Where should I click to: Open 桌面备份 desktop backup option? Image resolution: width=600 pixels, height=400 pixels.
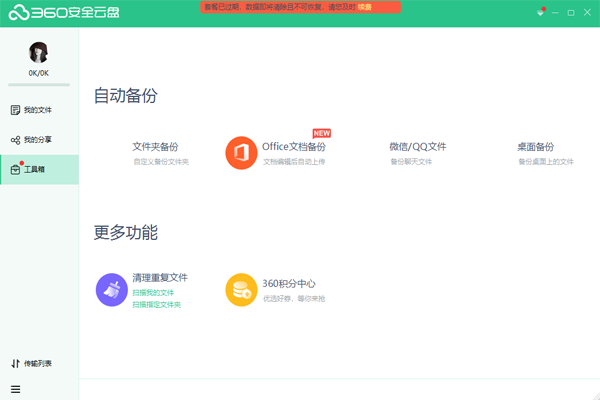[535, 147]
